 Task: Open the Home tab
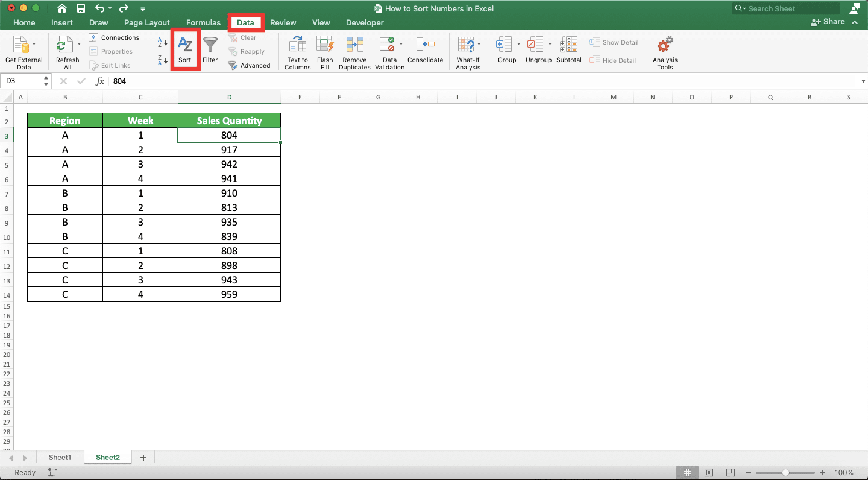[24, 22]
